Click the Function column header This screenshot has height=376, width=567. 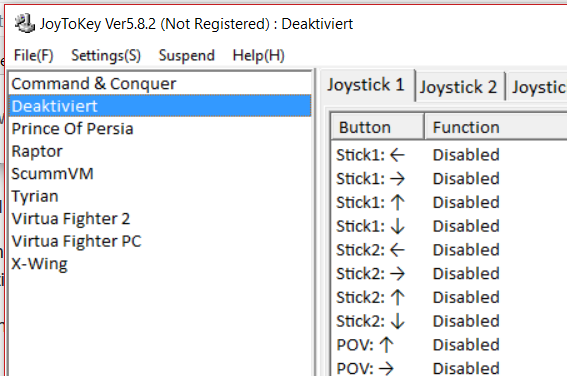[x=495, y=127]
